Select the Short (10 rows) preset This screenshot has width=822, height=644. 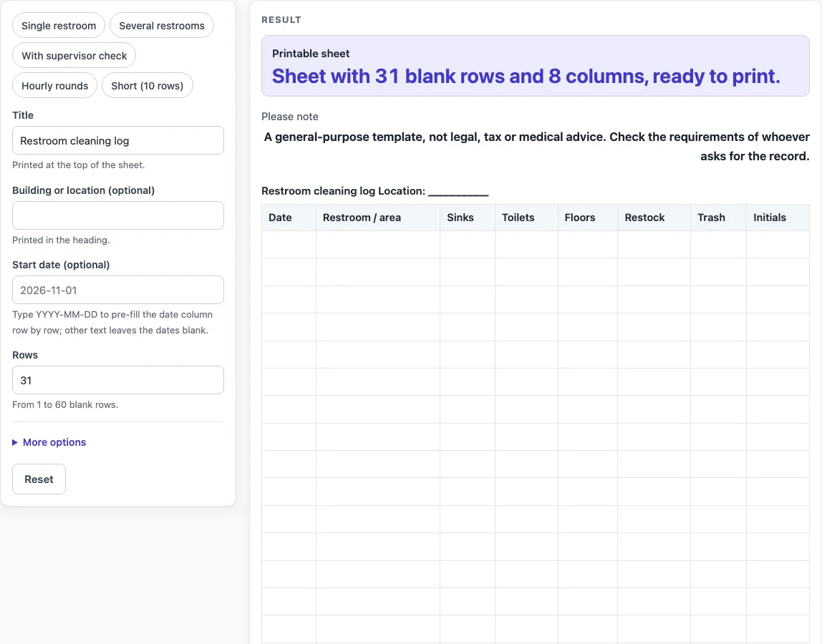(x=148, y=85)
